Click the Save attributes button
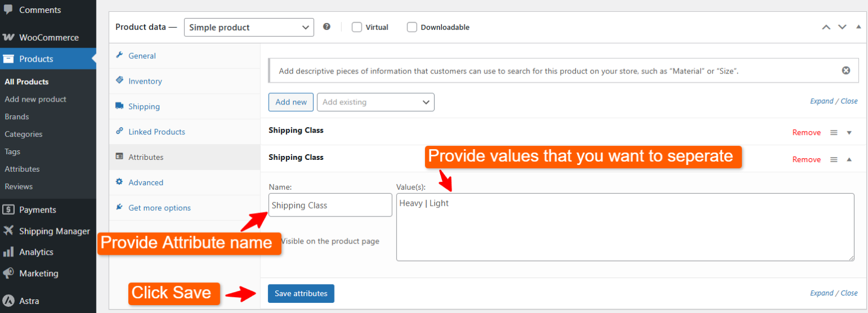The image size is (868, 313). tap(301, 293)
